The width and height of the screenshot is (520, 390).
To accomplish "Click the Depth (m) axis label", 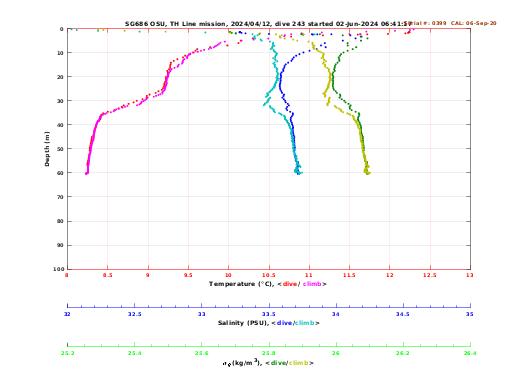I will click(x=47, y=149).
